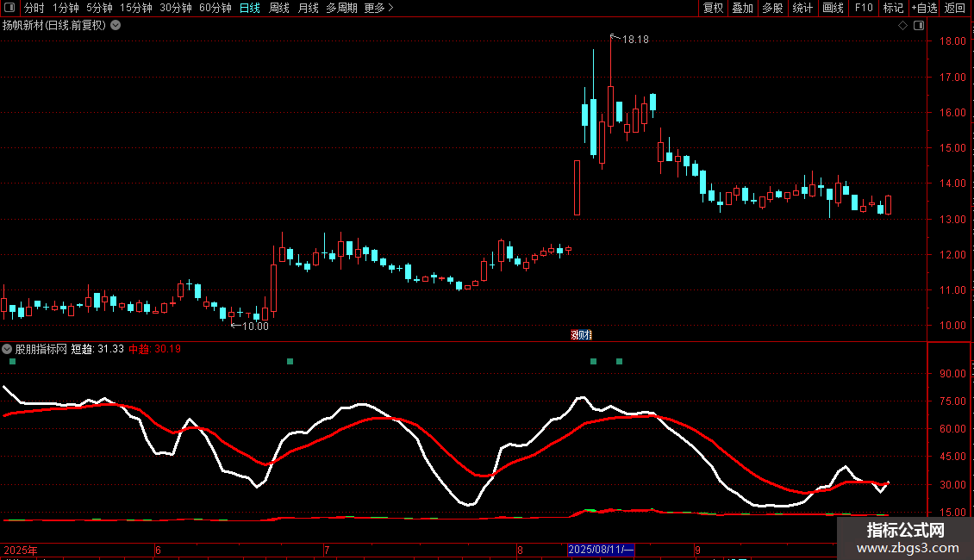
Task: Switch to the 分时 tab
Action: [34, 8]
